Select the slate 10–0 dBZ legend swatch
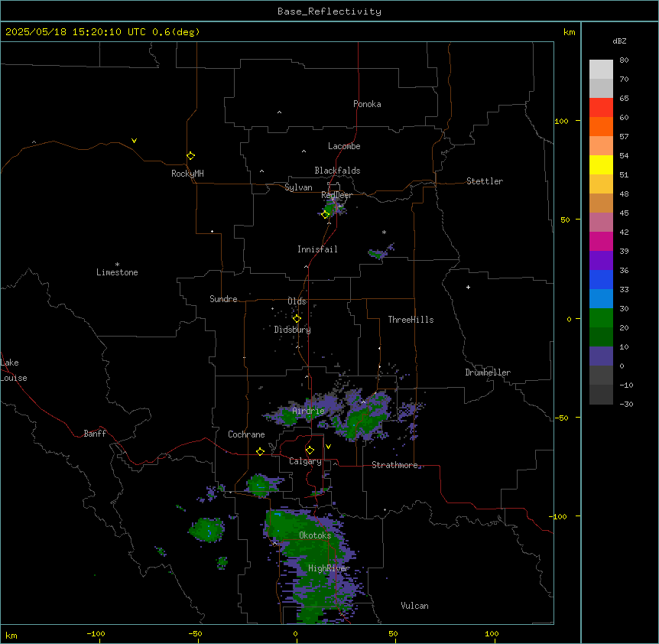 point(601,356)
